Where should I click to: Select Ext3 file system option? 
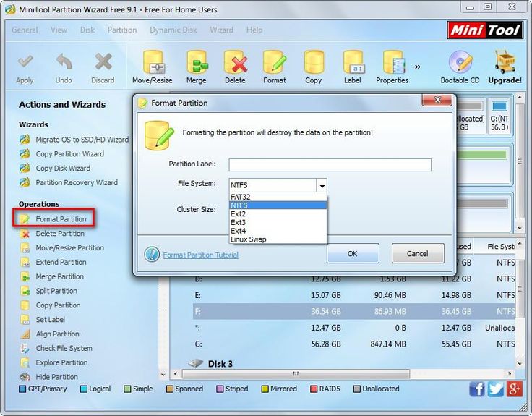pyautogui.click(x=278, y=222)
